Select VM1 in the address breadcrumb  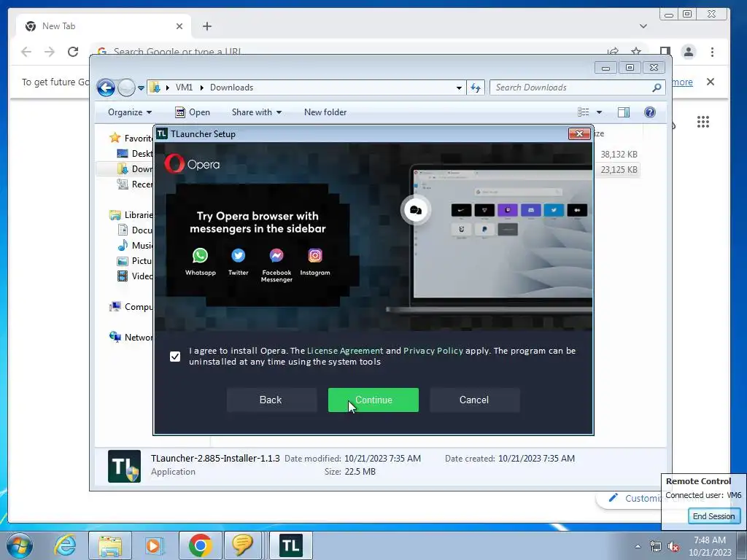(x=184, y=87)
